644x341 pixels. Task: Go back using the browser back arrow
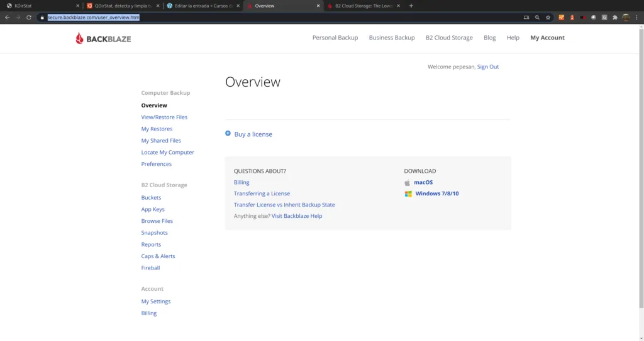click(x=8, y=18)
